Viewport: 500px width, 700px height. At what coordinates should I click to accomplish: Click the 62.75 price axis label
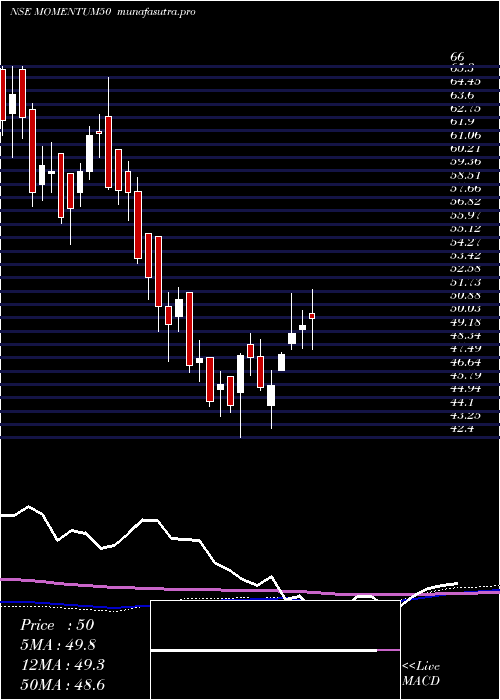click(x=465, y=108)
